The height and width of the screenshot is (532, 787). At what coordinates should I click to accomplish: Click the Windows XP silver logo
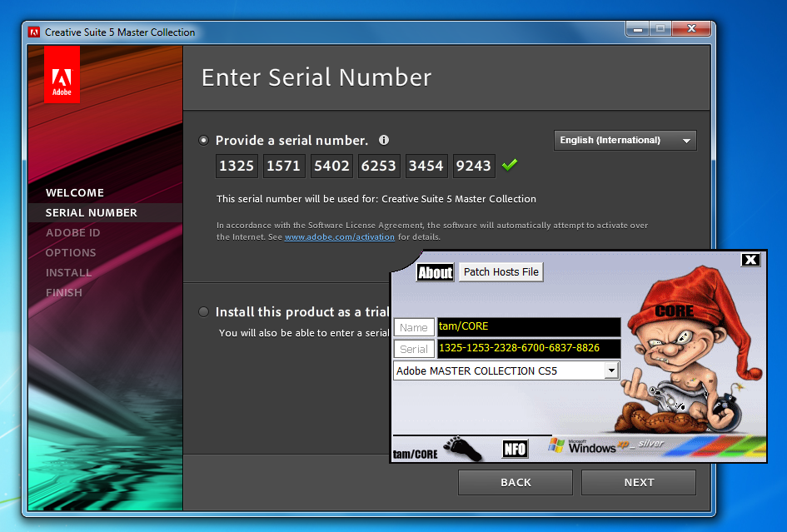[x=606, y=445]
